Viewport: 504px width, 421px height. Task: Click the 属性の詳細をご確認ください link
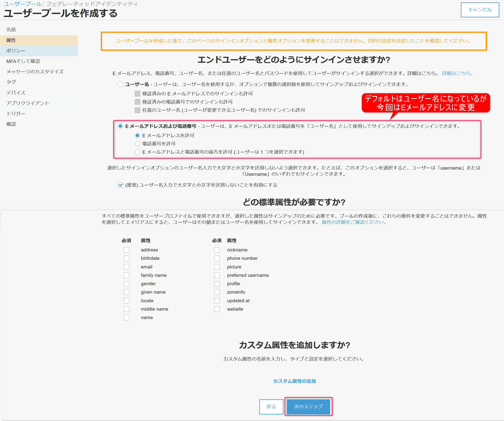pos(354,222)
